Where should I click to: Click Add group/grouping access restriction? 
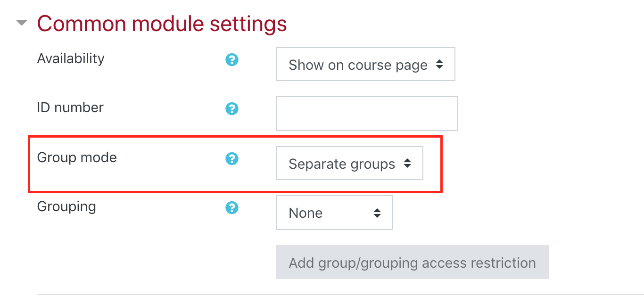coord(412,263)
